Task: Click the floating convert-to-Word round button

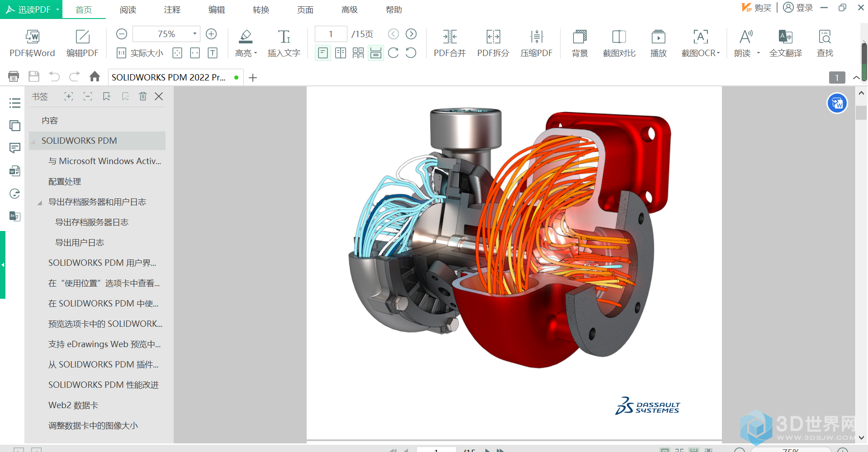Action: click(837, 104)
